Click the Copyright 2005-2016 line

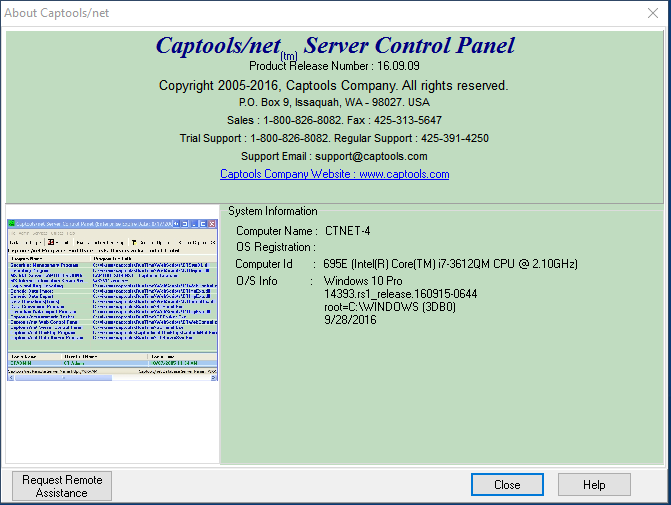[x=334, y=85]
